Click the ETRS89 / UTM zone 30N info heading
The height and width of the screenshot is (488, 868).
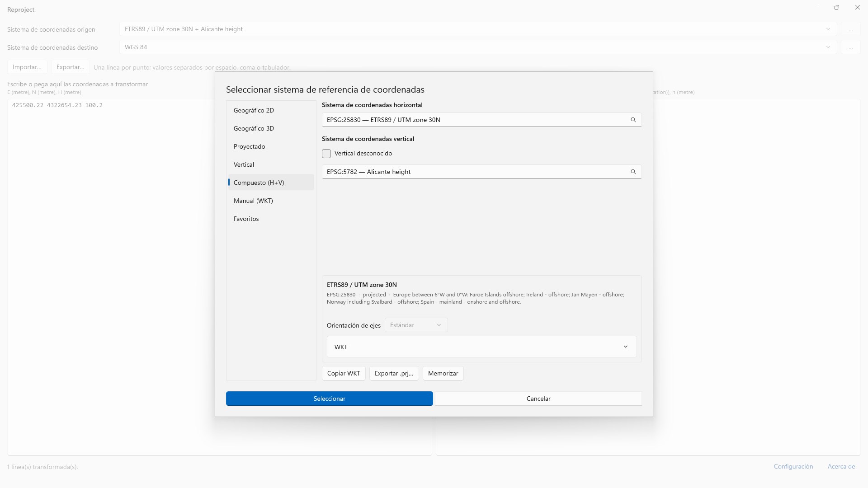362,285
